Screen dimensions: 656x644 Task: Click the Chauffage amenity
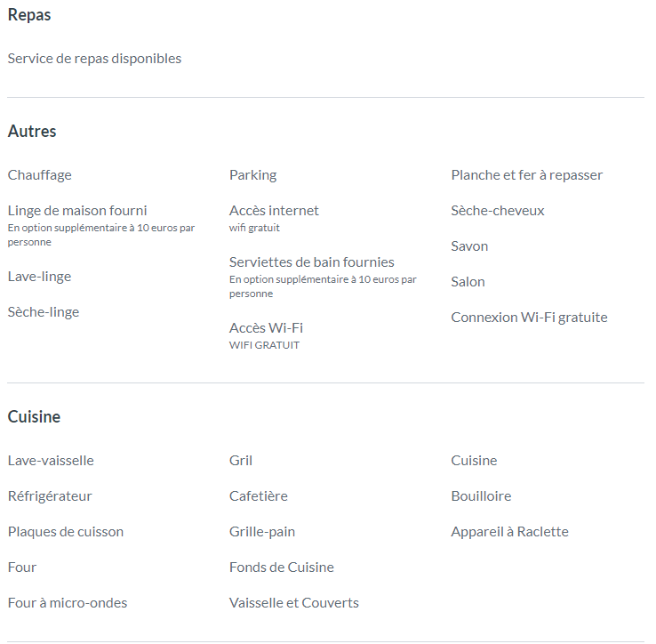40,175
